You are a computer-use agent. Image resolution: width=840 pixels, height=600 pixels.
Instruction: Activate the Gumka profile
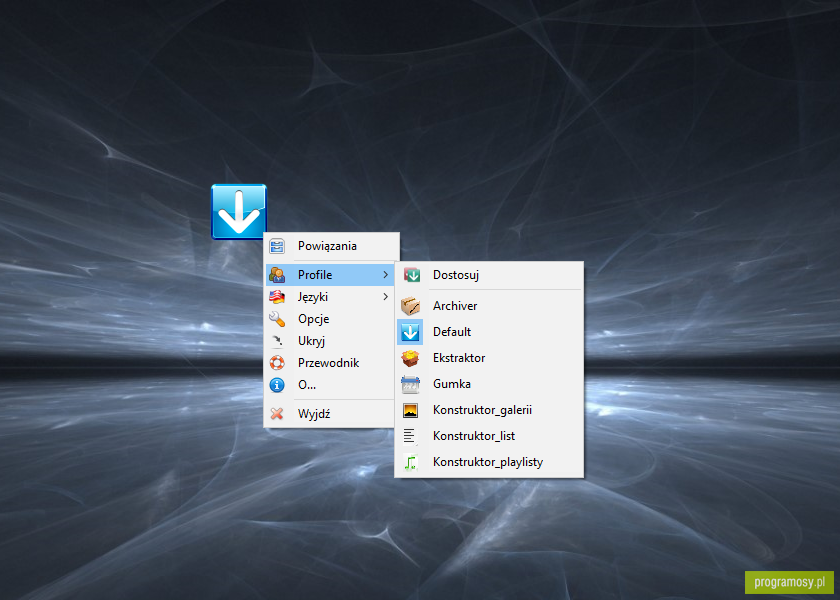click(489, 384)
